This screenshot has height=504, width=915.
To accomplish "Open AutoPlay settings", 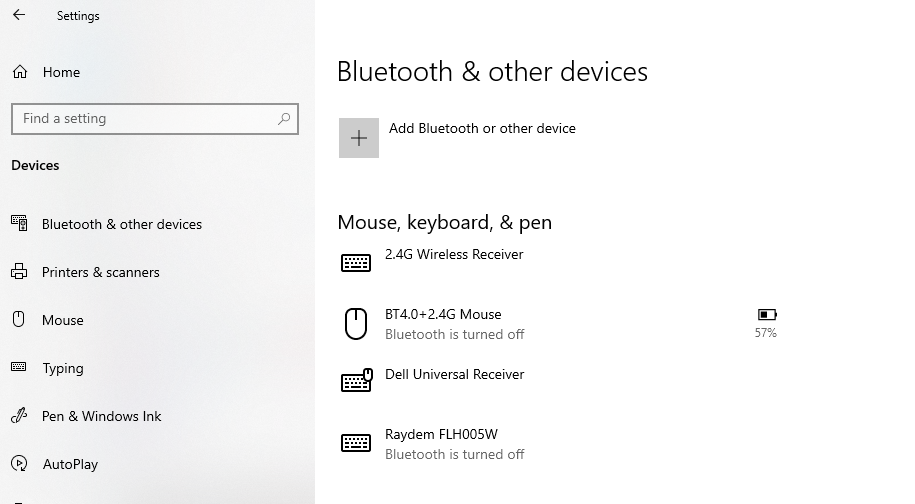I will pos(70,464).
